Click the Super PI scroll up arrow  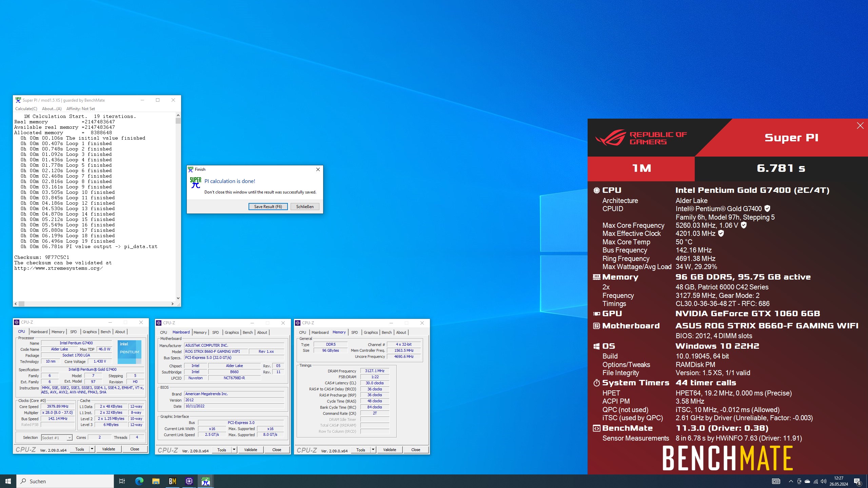(x=178, y=115)
